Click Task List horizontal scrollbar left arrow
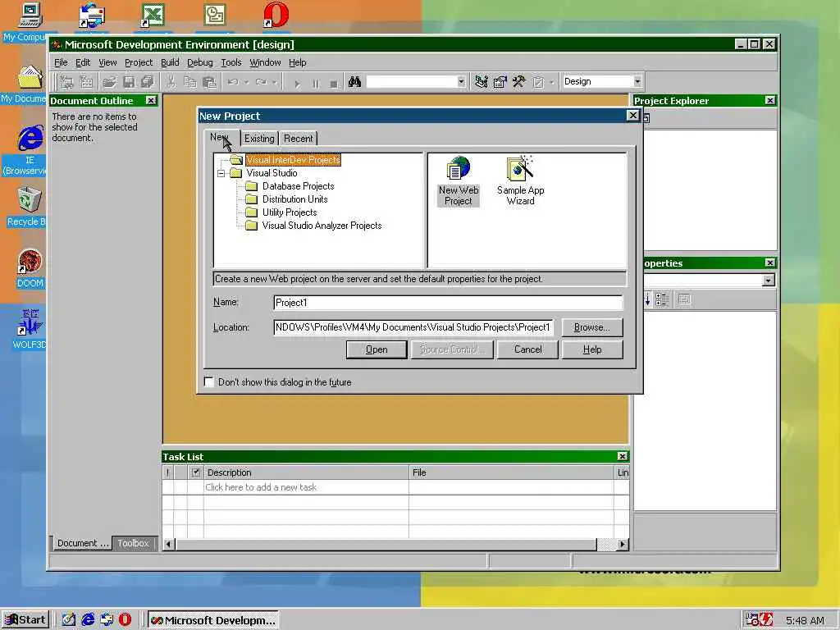 click(x=168, y=545)
